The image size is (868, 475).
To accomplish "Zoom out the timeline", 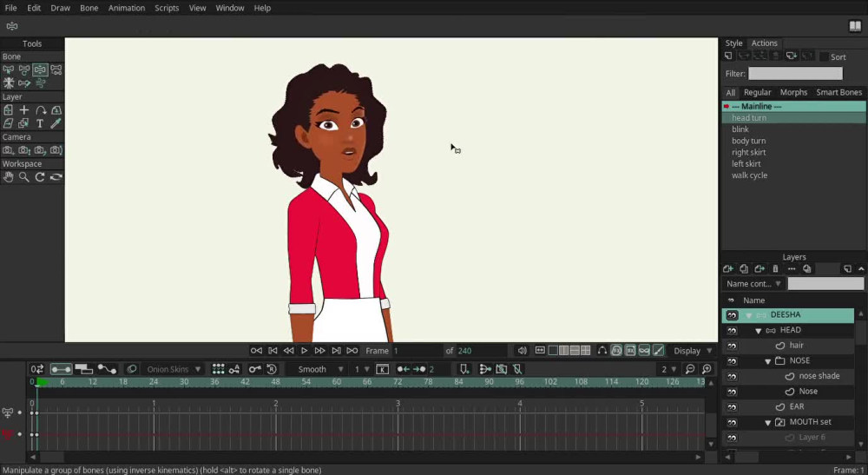I will [690, 369].
